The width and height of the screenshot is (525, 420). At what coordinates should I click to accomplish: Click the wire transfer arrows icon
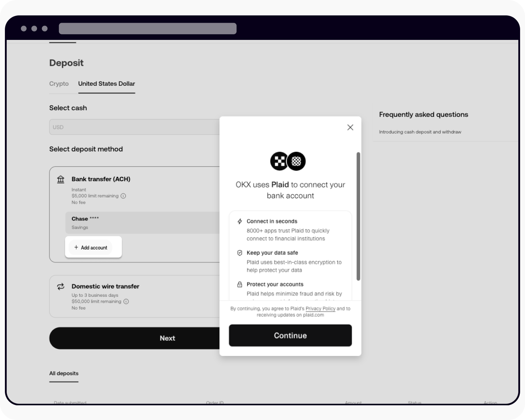tap(61, 287)
